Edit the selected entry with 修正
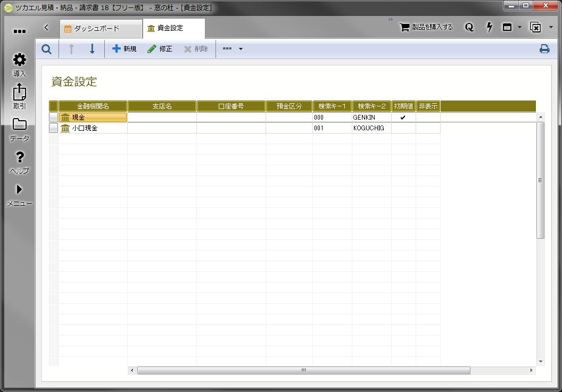 (x=160, y=49)
